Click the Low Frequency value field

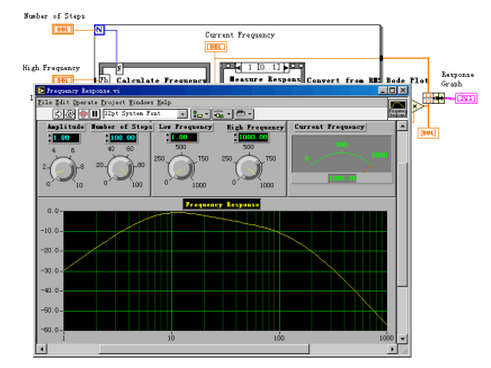pyautogui.click(x=183, y=137)
